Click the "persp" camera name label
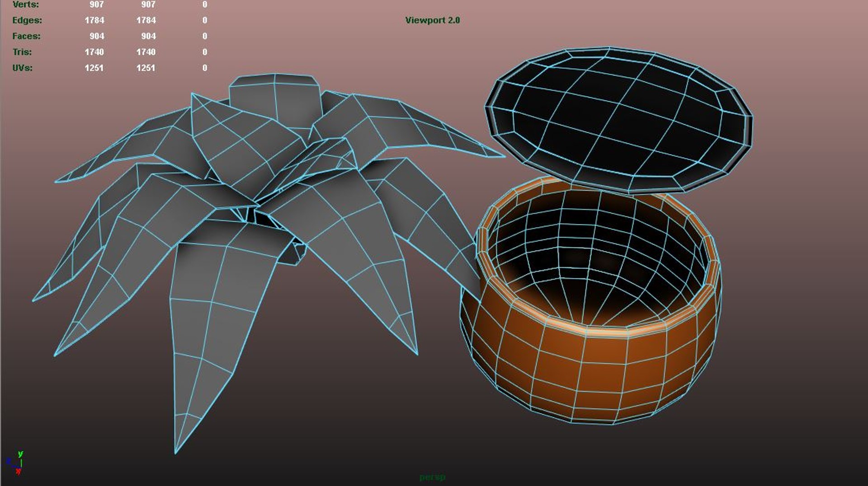Viewport: 868px width, 486px height. click(x=432, y=477)
